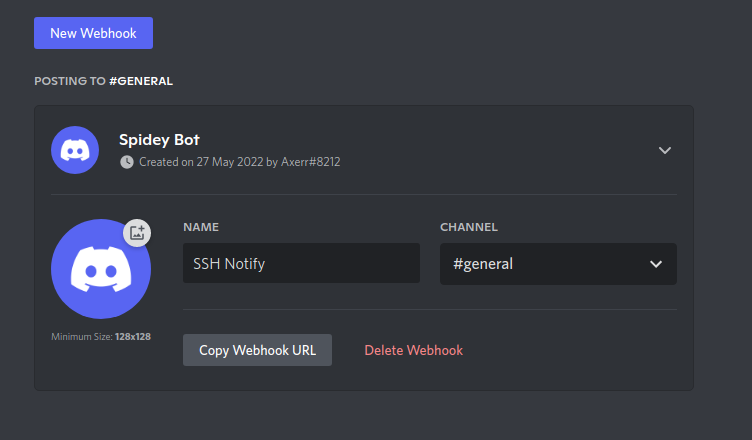Click Delete Webhook
The image size is (752, 440).
click(413, 350)
